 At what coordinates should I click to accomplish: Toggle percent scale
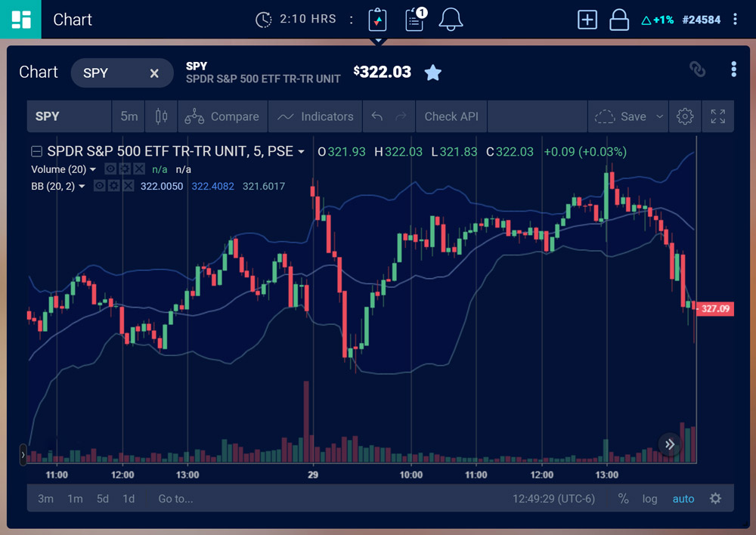[624, 499]
